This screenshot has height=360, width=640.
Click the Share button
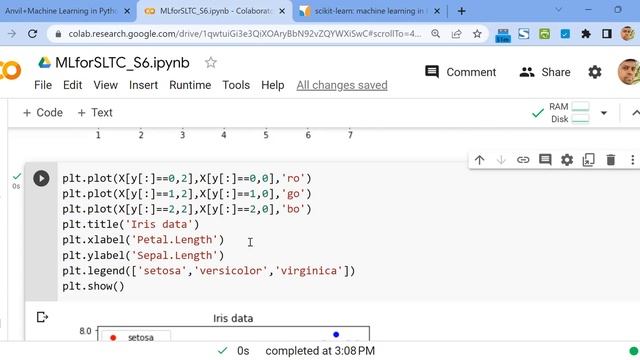click(545, 72)
